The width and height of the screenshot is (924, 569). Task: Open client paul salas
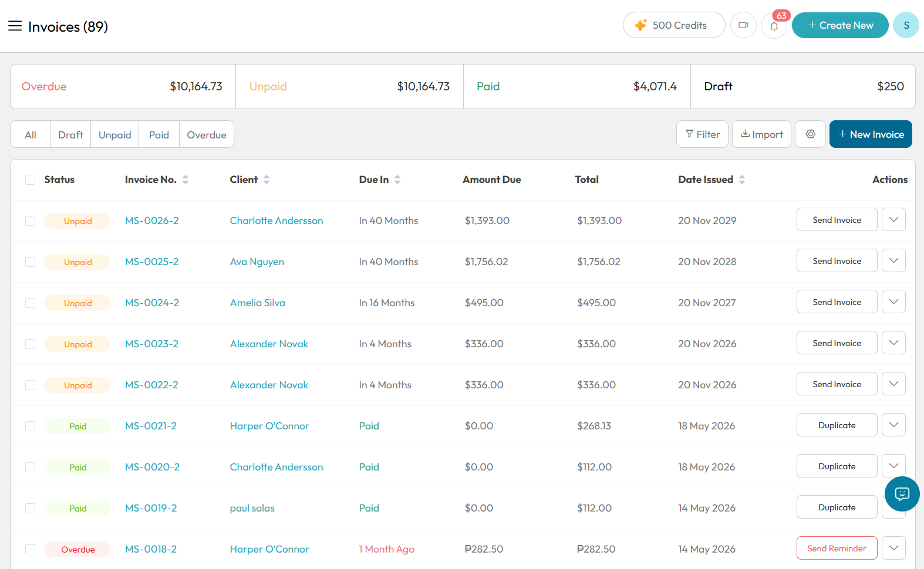tap(252, 508)
